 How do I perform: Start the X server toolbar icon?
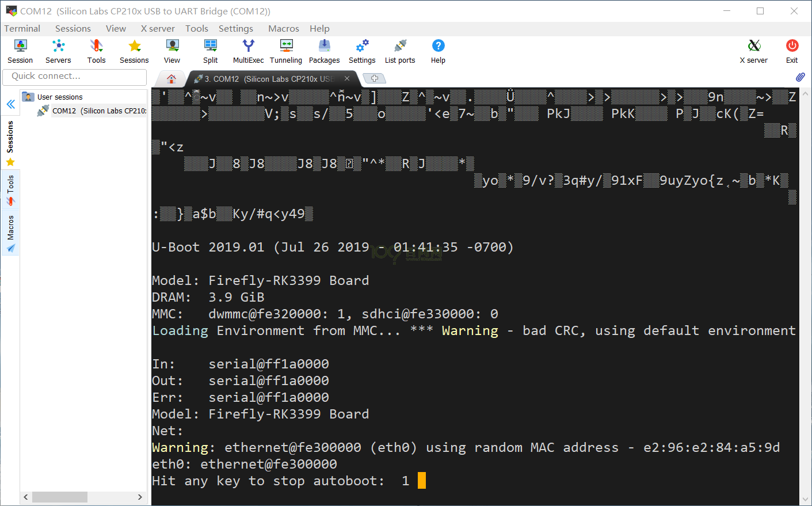pyautogui.click(x=754, y=51)
